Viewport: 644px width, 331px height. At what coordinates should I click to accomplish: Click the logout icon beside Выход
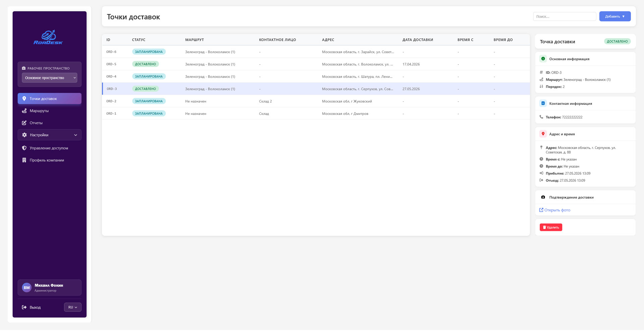pyautogui.click(x=24, y=308)
